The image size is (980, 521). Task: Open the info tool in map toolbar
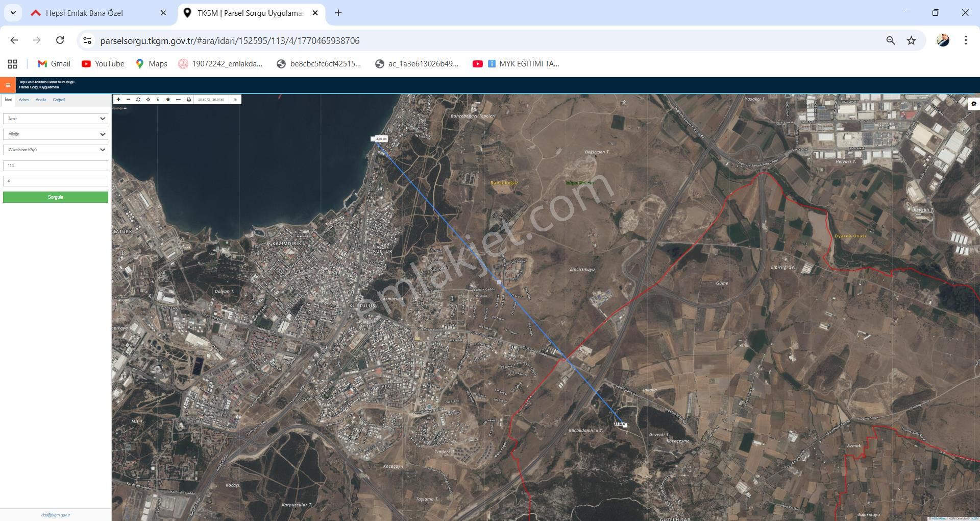click(x=158, y=100)
